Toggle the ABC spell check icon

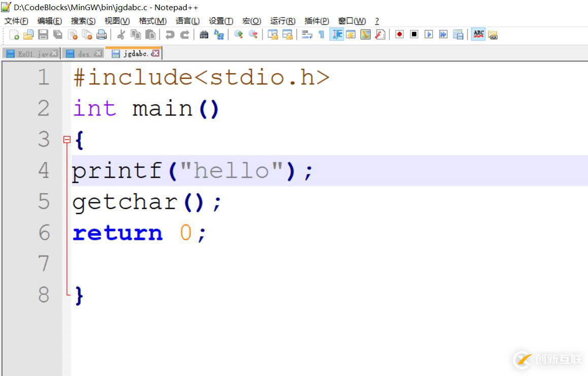pyautogui.click(x=478, y=34)
